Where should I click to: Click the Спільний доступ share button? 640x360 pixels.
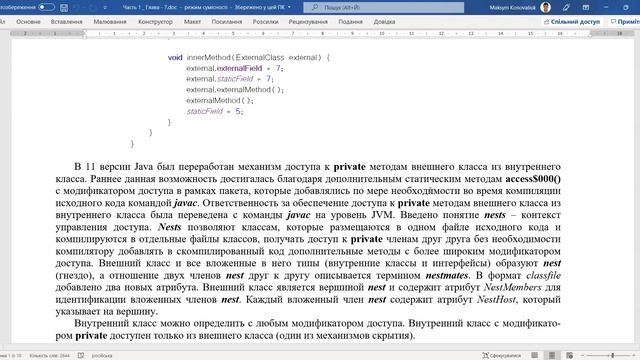(x=572, y=22)
